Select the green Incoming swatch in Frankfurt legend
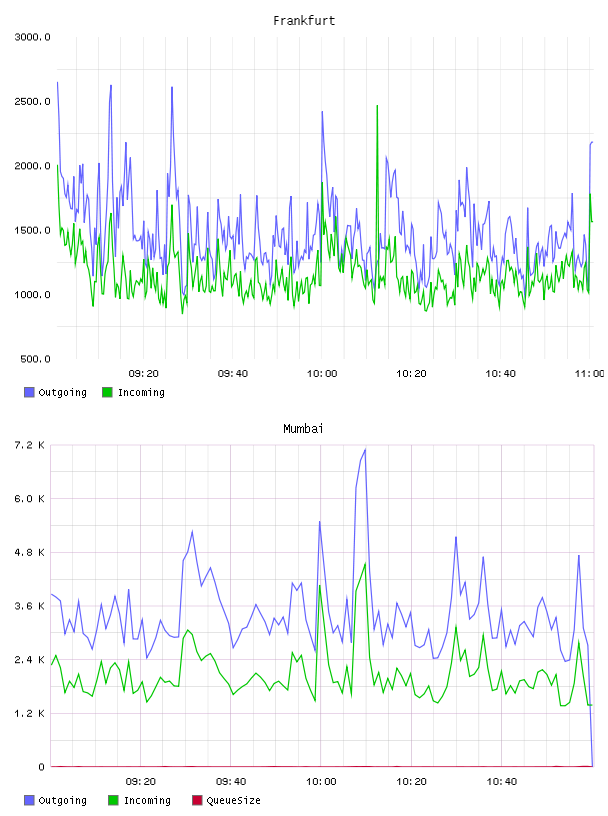608x816 pixels. pos(107,392)
